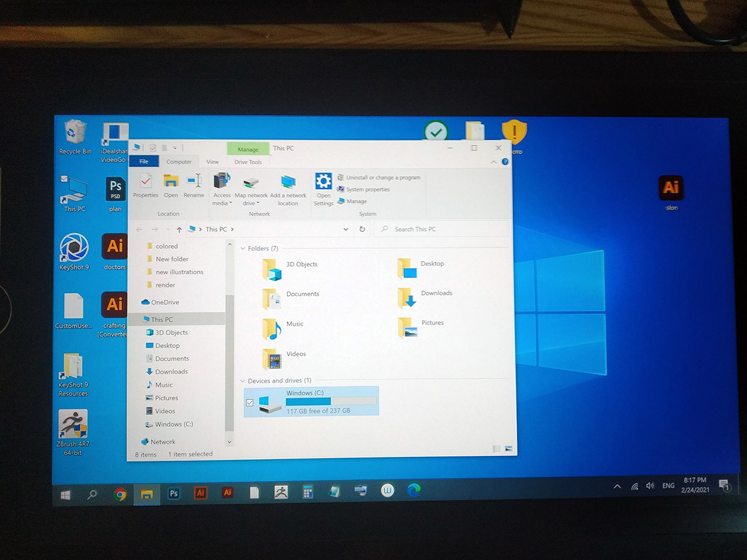
Task: Uncheck the Windows (C:) drive checkbox
Action: (250, 403)
